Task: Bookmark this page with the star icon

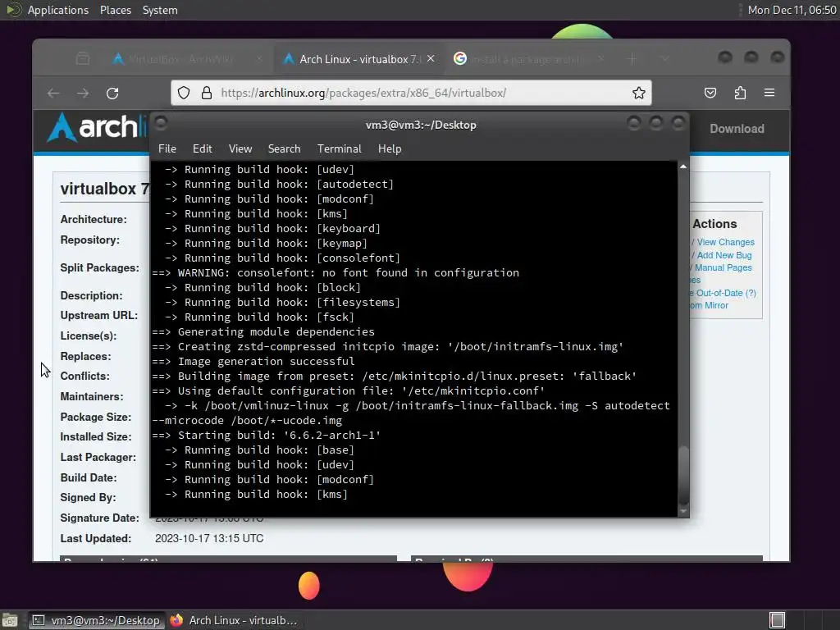Action: coord(638,93)
